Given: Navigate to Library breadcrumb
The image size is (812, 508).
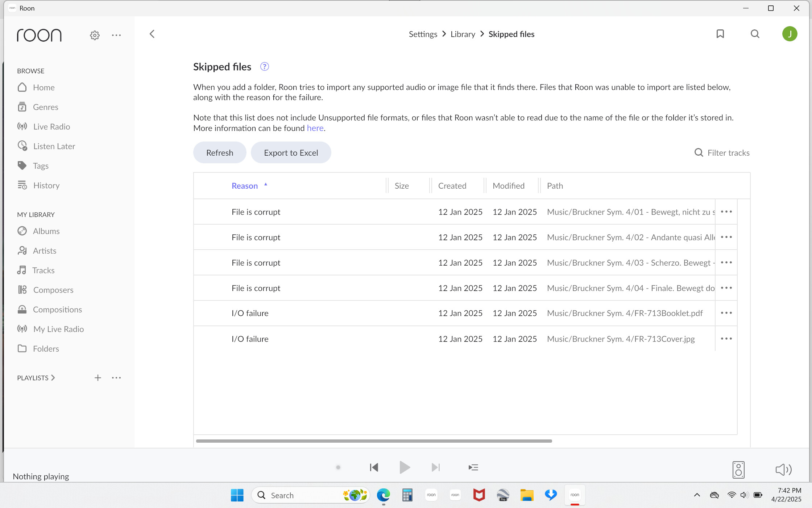Looking at the screenshot, I should [x=463, y=34].
